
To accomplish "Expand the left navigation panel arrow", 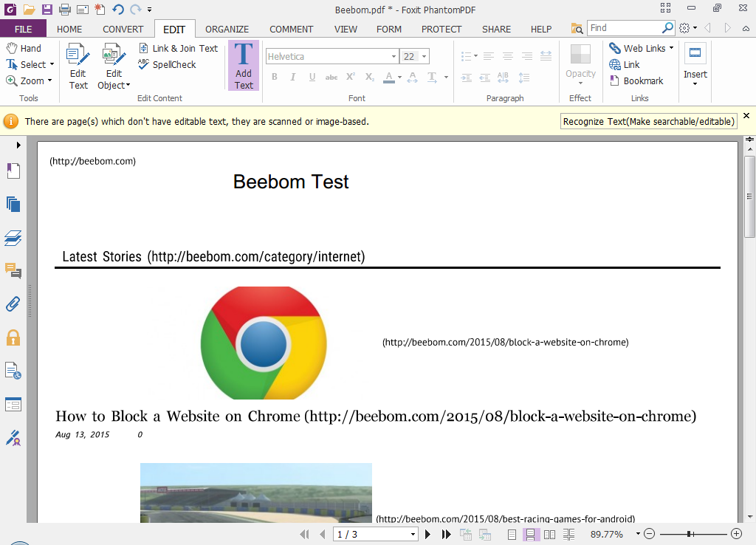I will pyautogui.click(x=18, y=145).
